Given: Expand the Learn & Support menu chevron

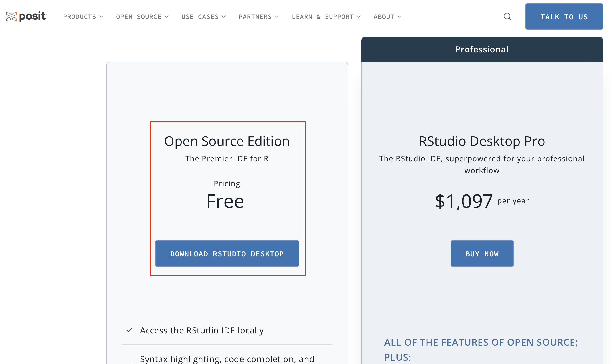Looking at the screenshot, I should (x=359, y=16).
